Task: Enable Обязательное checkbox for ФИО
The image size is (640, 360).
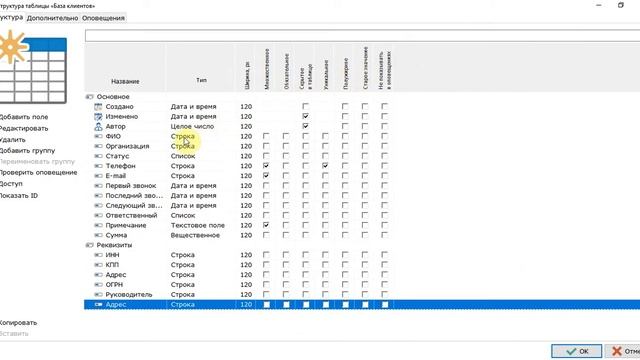Action: click(286, 136)
